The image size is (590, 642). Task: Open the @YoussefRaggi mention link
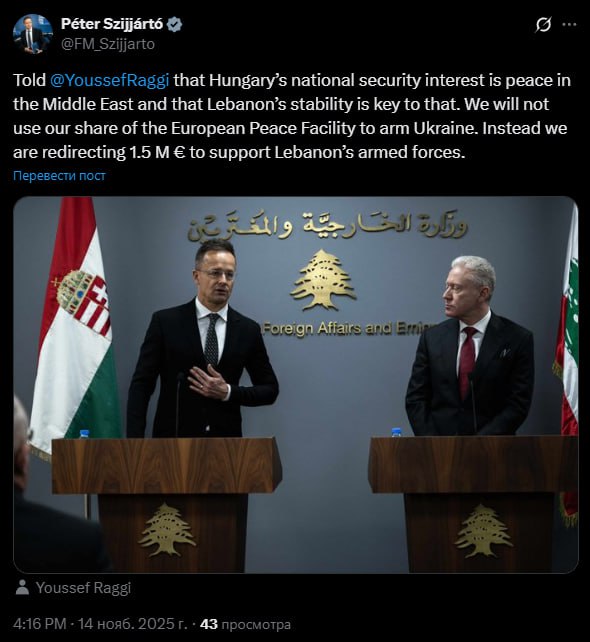[109, 80]
